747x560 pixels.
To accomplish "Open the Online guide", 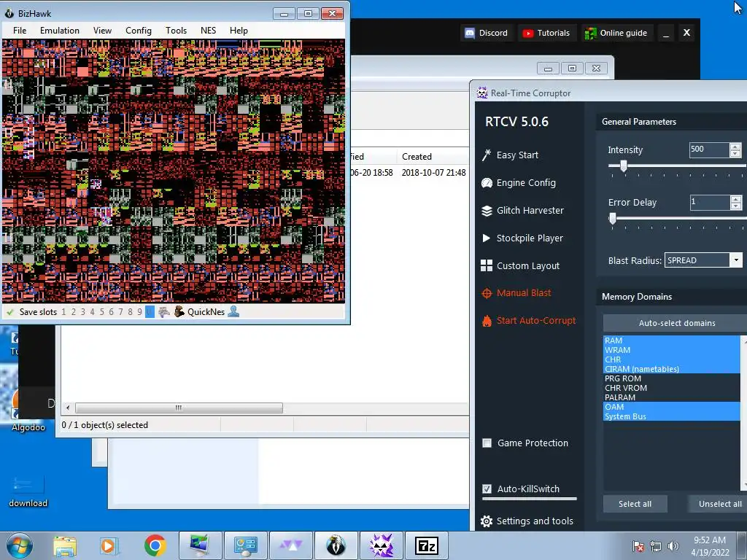I will click(616, 33).
